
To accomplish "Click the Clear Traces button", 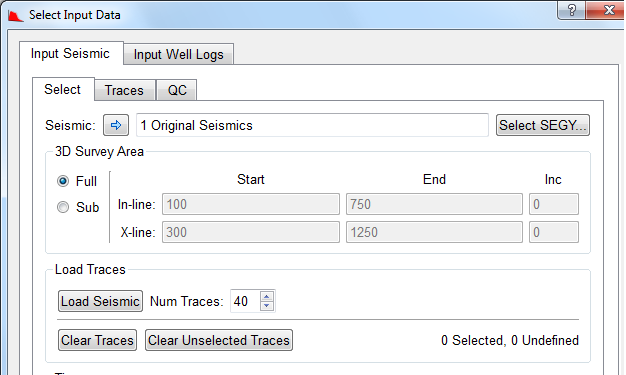I will [97, 340].
